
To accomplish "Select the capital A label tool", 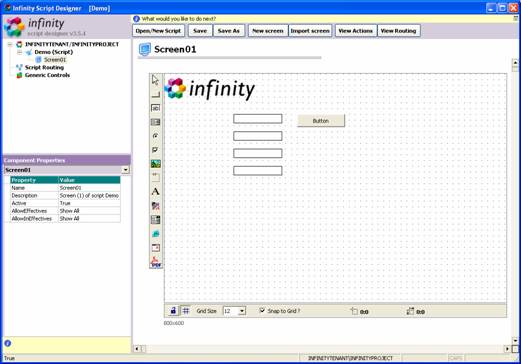I will tap(155, 192).
